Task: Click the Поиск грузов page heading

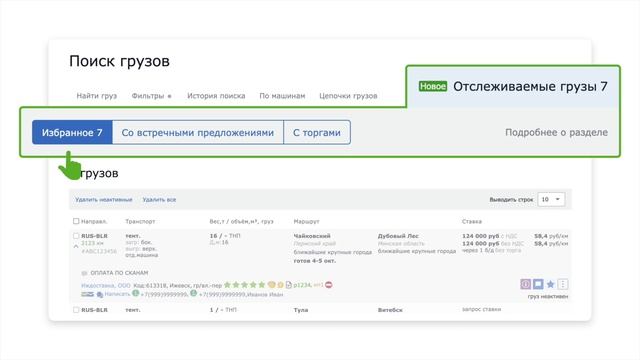Action: pyautogui.click(x=119, y=61)
